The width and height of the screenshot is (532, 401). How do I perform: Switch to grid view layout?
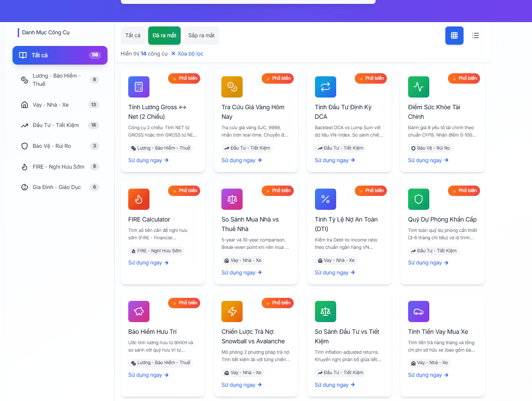pos(454,36)
